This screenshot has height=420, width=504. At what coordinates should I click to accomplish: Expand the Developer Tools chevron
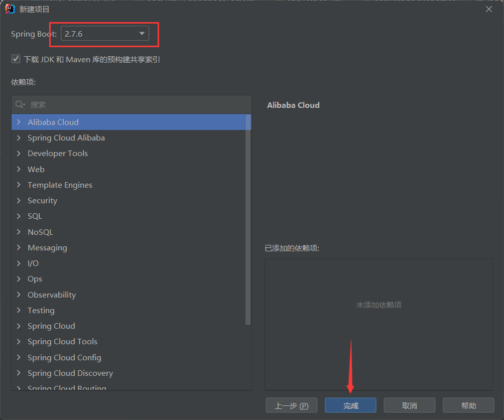pos(19,153)
